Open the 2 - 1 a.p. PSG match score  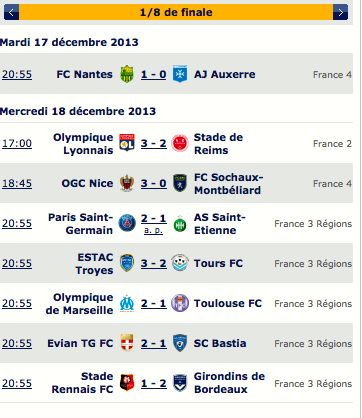[x=153, y=223]
